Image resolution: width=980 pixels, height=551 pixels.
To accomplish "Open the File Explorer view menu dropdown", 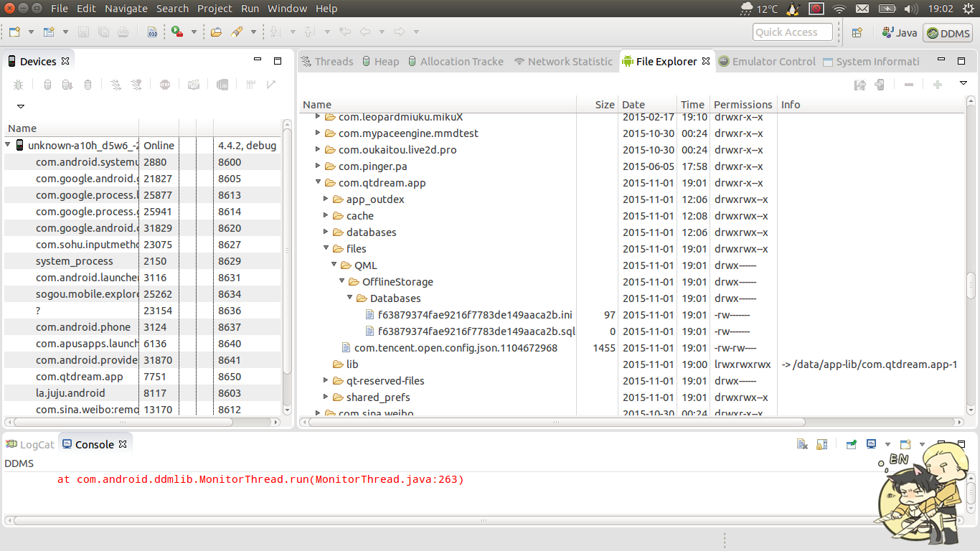I will tap(963, 84).
